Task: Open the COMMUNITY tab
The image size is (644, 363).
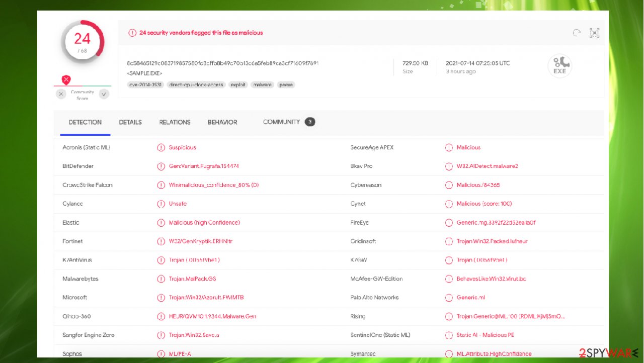Action: pos(281,122)
